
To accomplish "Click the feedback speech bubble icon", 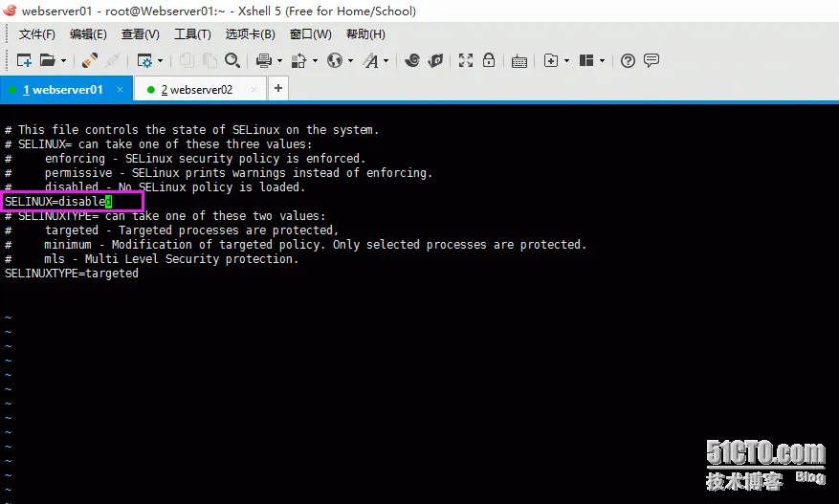I will (651, 60).
